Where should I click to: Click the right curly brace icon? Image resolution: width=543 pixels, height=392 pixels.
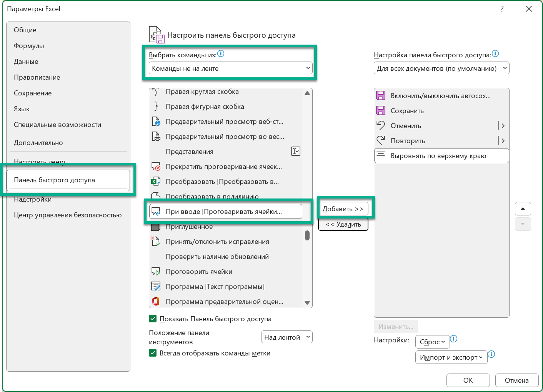coord(155,107)
